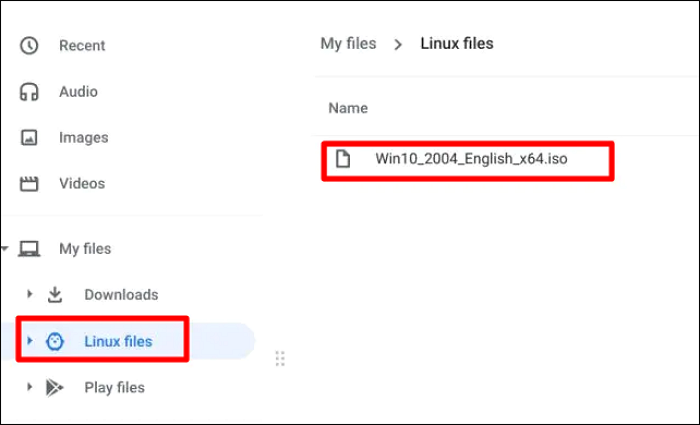Click the ISO file document icon
Viewport: 700px width, 425px height.
[x=343, y=159]
